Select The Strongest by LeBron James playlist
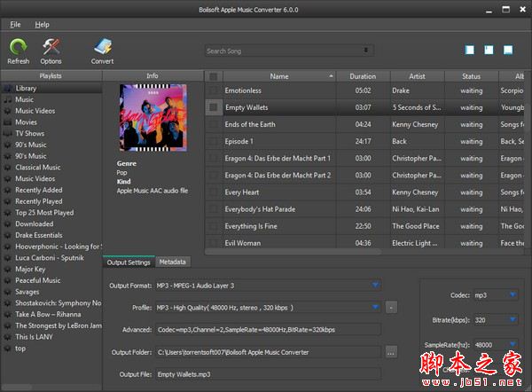532x392 pixels. pyautogui.click(x=58, y=325)
